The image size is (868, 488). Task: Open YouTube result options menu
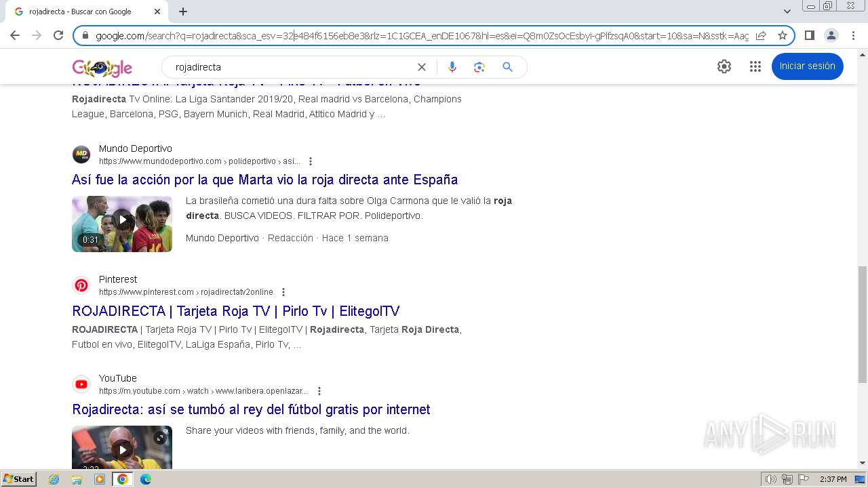click(319, 391)
